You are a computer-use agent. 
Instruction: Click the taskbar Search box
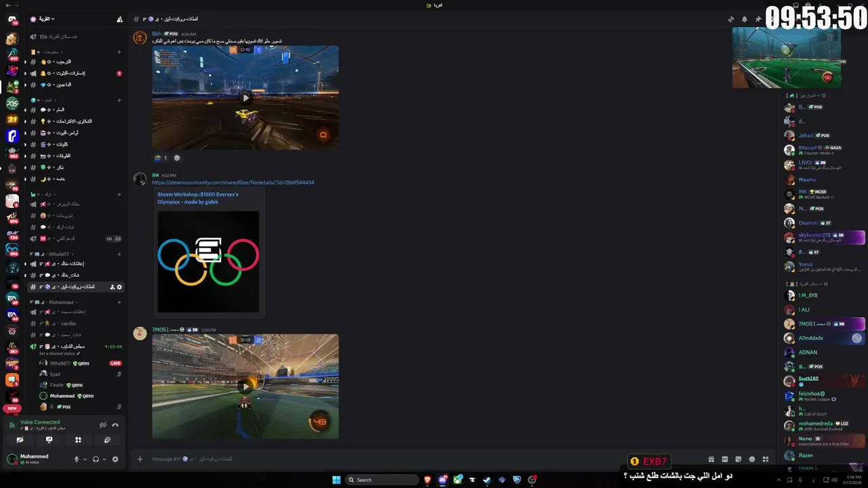point(382,480)
